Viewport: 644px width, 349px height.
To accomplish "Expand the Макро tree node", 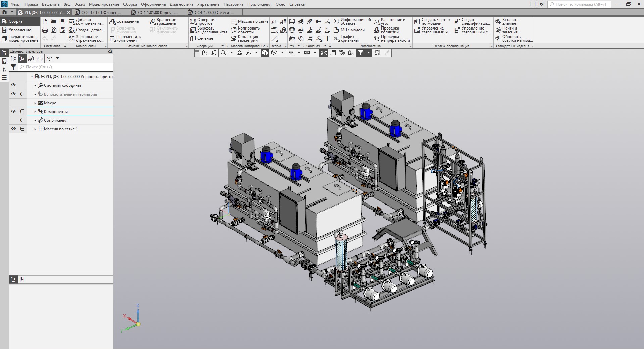I will point(35,103).
